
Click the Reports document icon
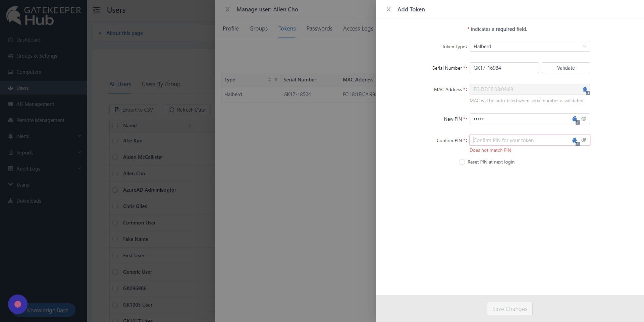10,153
